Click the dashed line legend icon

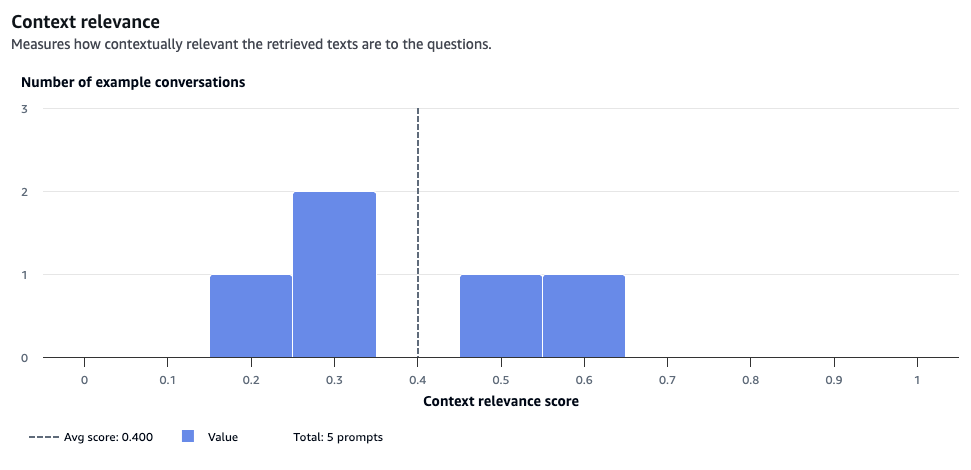(43, 437)
